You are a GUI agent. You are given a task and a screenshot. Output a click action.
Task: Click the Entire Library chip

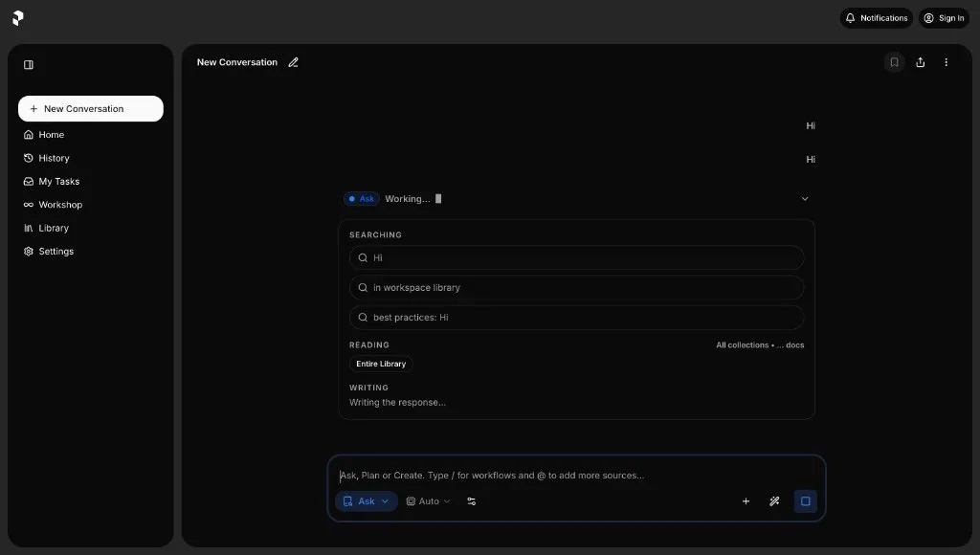pos(381,364)
